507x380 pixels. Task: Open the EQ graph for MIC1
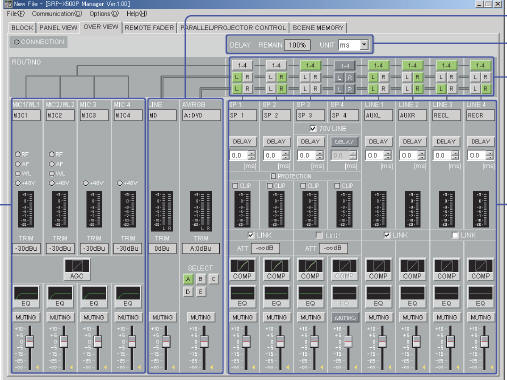(26, 296)
